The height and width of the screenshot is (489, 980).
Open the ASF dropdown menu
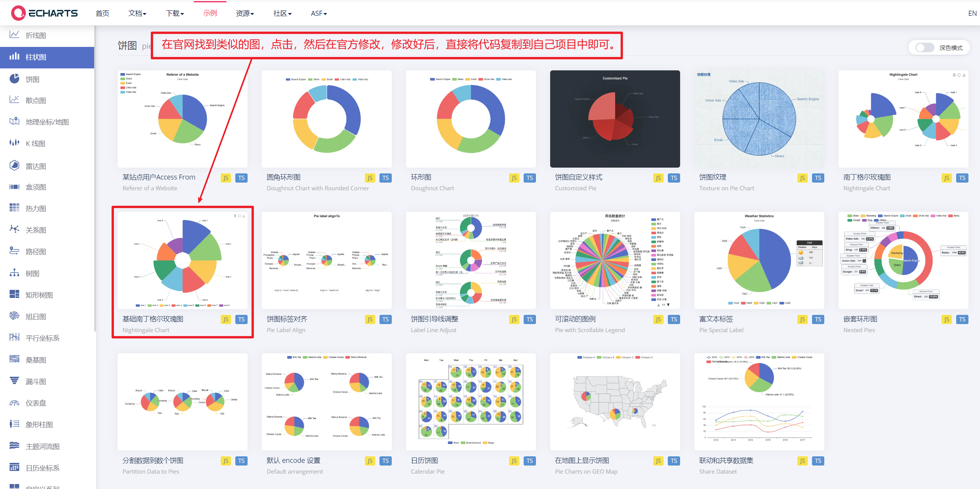[x=318, y=13]
